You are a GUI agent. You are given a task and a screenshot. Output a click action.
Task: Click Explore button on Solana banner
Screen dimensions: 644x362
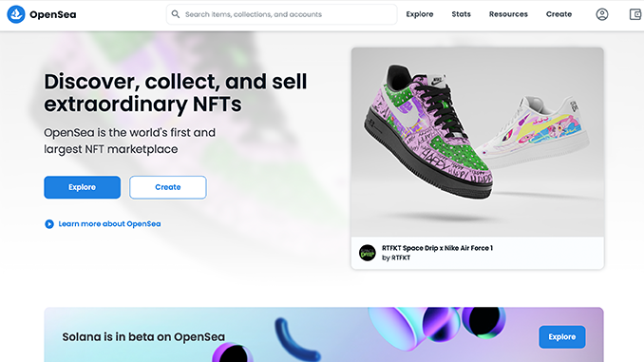click(x=562, y=337)
